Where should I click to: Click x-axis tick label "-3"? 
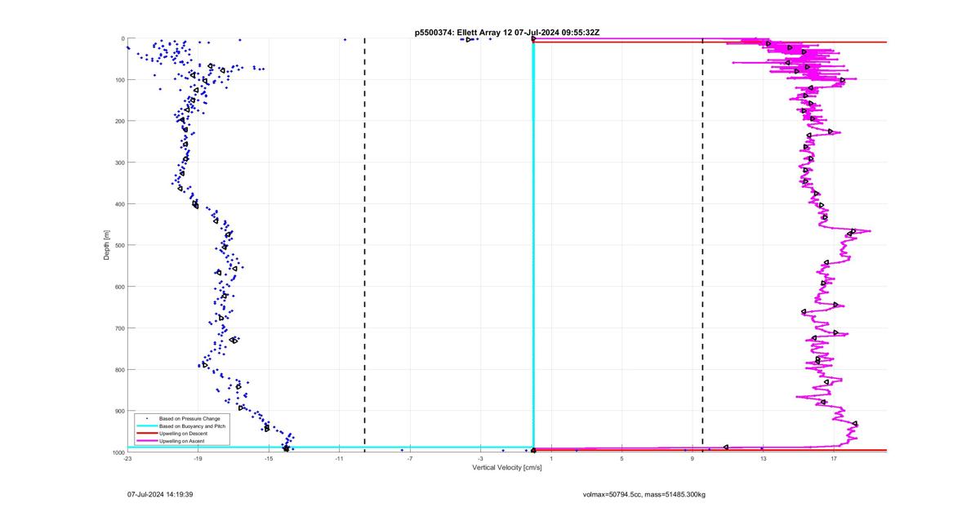480,459
